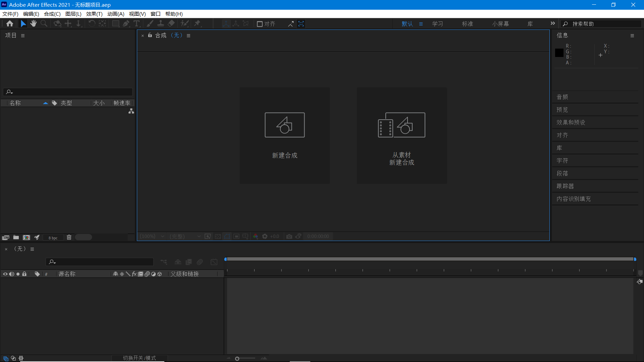The height and width of the screenshot is (362, 644).
Task: Click the black color swatch in 信息 panel
Action: pos(559,53)
